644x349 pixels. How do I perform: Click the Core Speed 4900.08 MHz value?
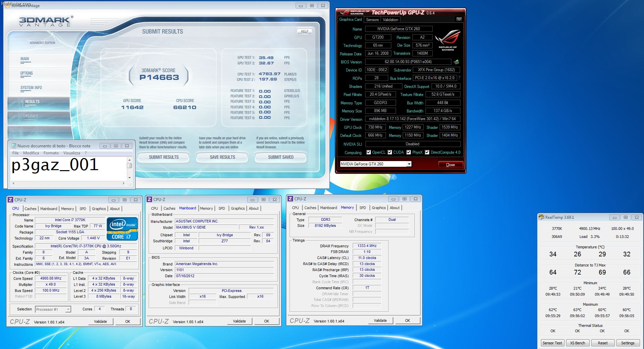pos(51,279)
